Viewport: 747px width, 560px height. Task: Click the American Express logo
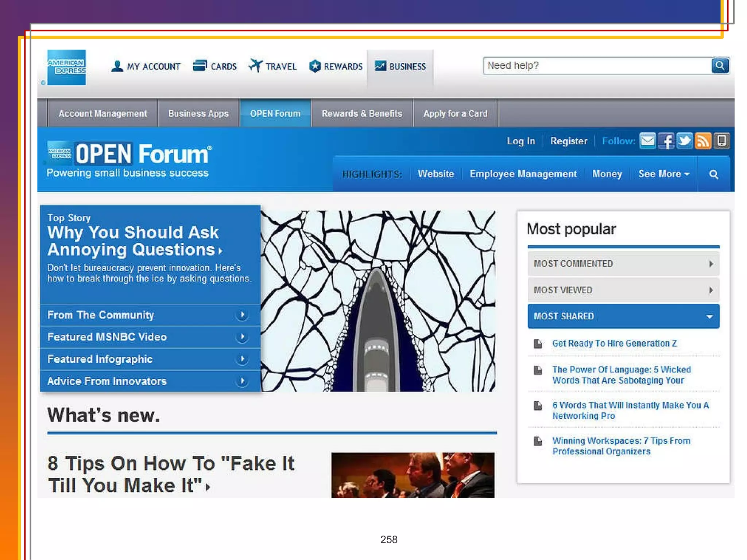(x=66, y=67)
